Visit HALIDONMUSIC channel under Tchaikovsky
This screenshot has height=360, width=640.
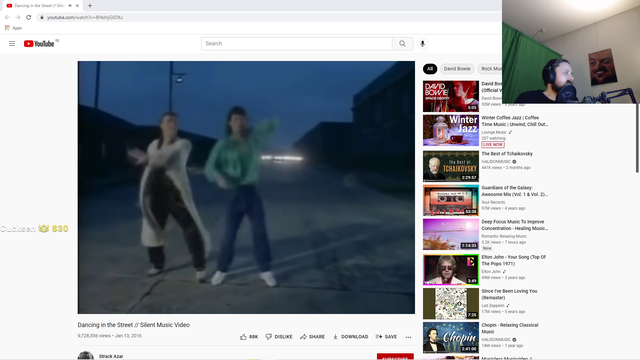pos(496,162)
